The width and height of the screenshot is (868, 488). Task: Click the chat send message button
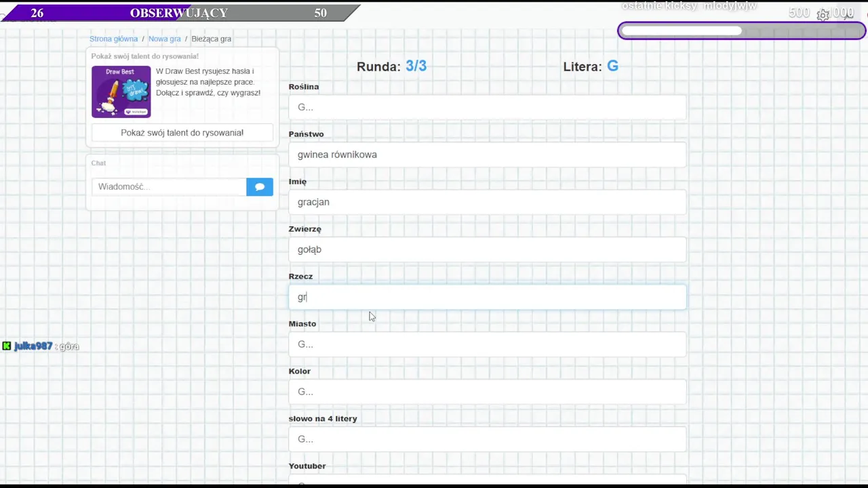click(x=260, y=186)
